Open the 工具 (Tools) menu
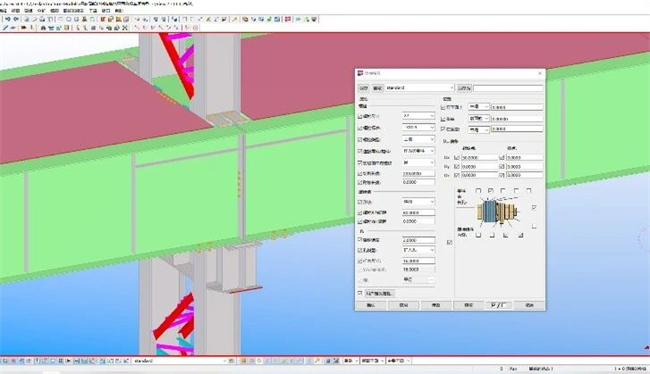 (93, 10)
